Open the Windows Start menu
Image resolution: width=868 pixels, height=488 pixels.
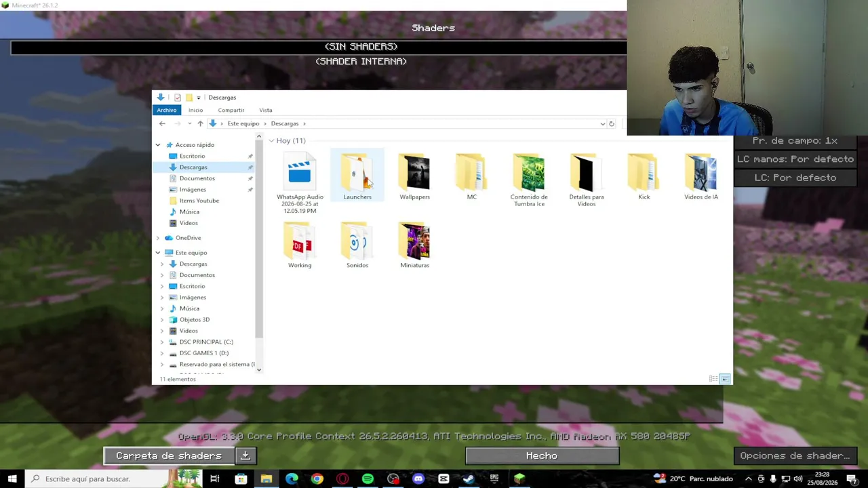coord(12,479)
